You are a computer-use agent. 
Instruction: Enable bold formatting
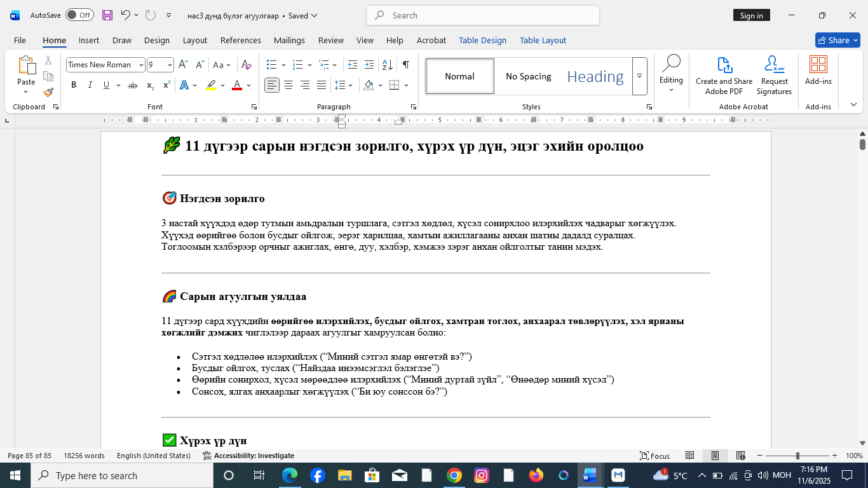pos(74,85)
